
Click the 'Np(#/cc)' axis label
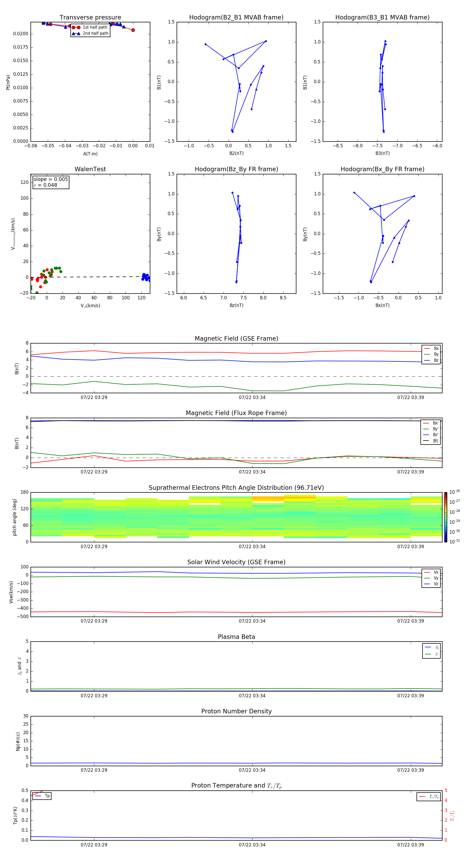click(x=18, y=741)
